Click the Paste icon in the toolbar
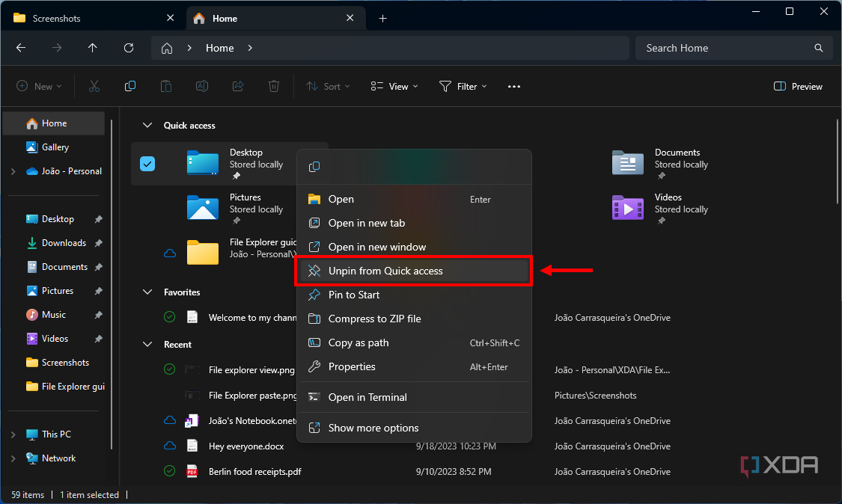842x504 pixels. coord(165,86)
